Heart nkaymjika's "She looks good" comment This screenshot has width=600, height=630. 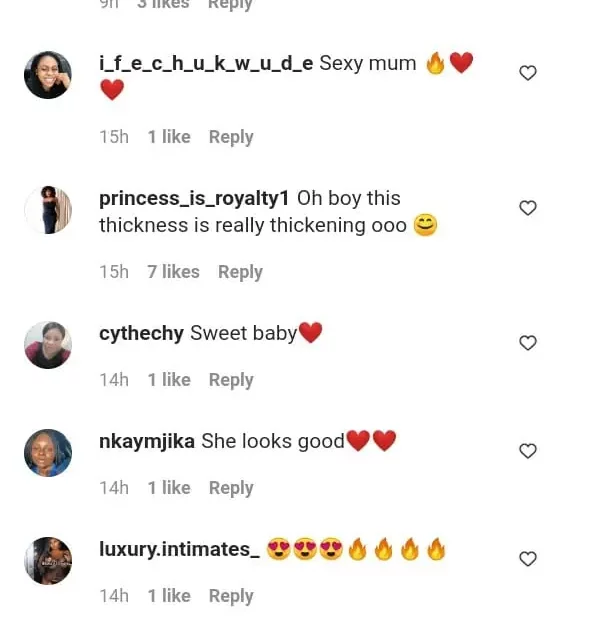pyautogui.click(x=528, y=451)
